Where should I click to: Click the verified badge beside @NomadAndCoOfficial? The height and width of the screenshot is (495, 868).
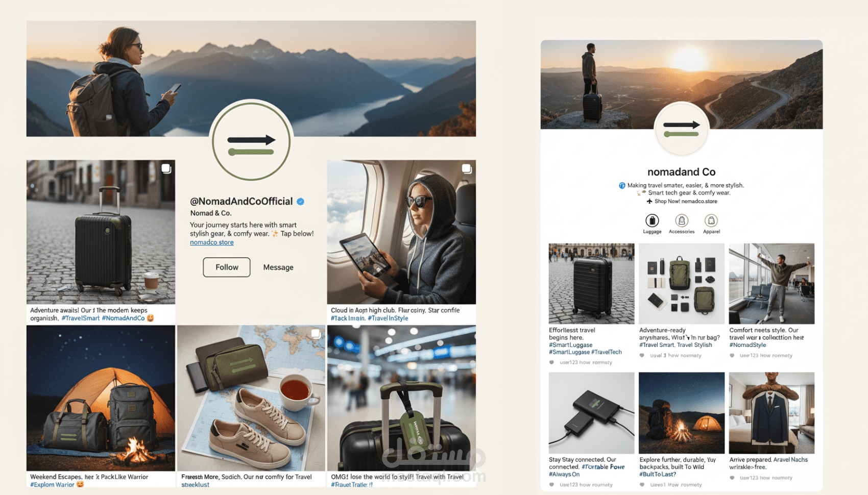click(301, 202)
